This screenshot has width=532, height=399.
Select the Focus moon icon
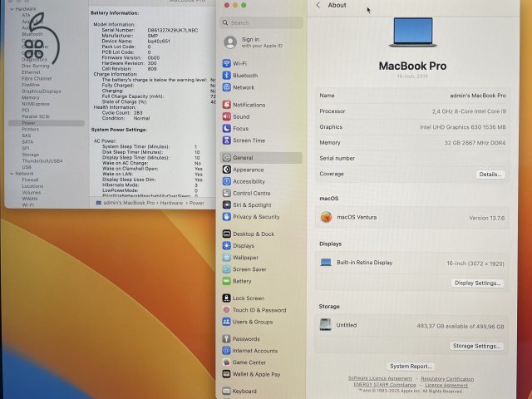227,129
